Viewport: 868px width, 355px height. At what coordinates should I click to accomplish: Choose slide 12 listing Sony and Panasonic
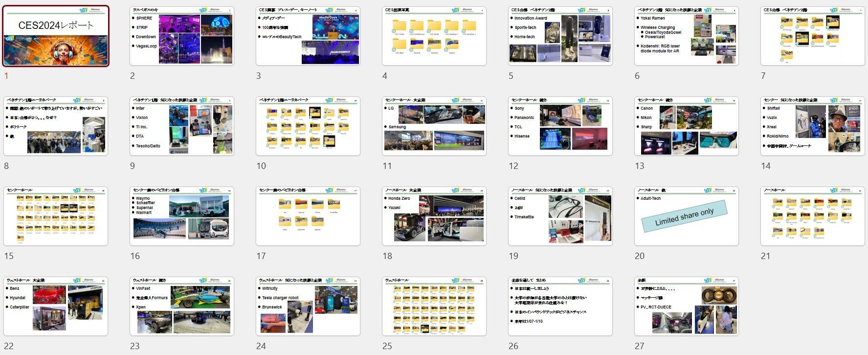(x=560, y=126)
